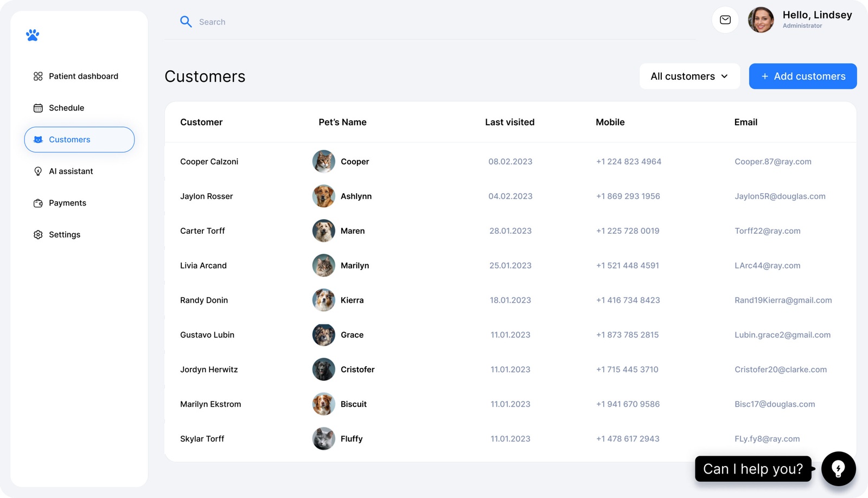Click the chevron beside All customers

point(724,76)
